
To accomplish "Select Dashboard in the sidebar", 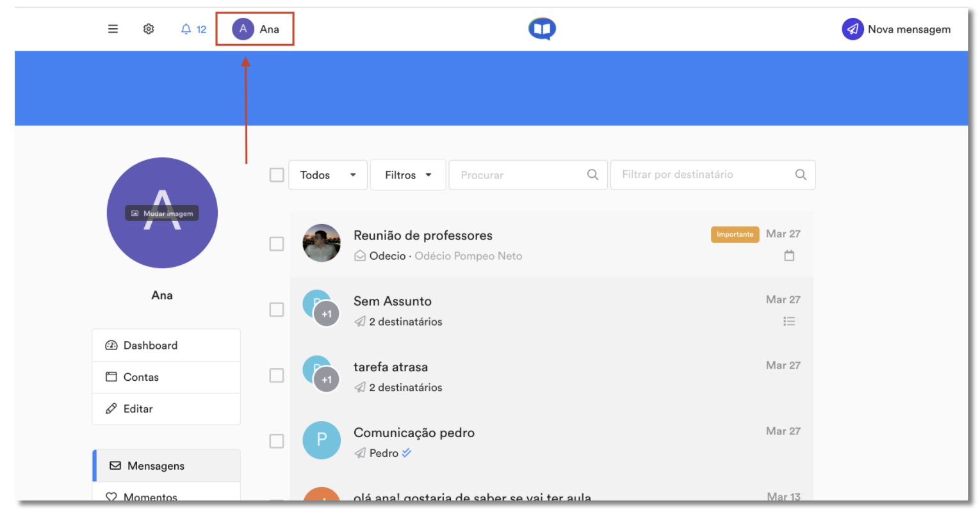I will (166, 346).
